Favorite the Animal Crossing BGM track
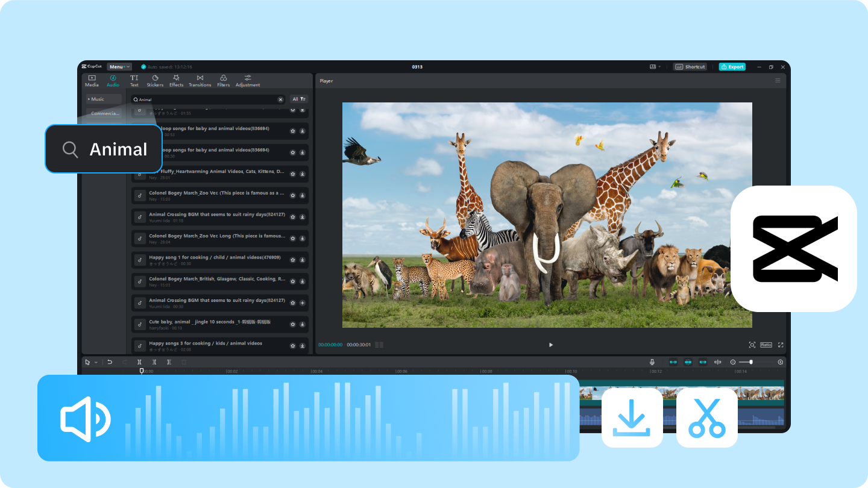This screenshot has height=488, width=868. point(293,217)
